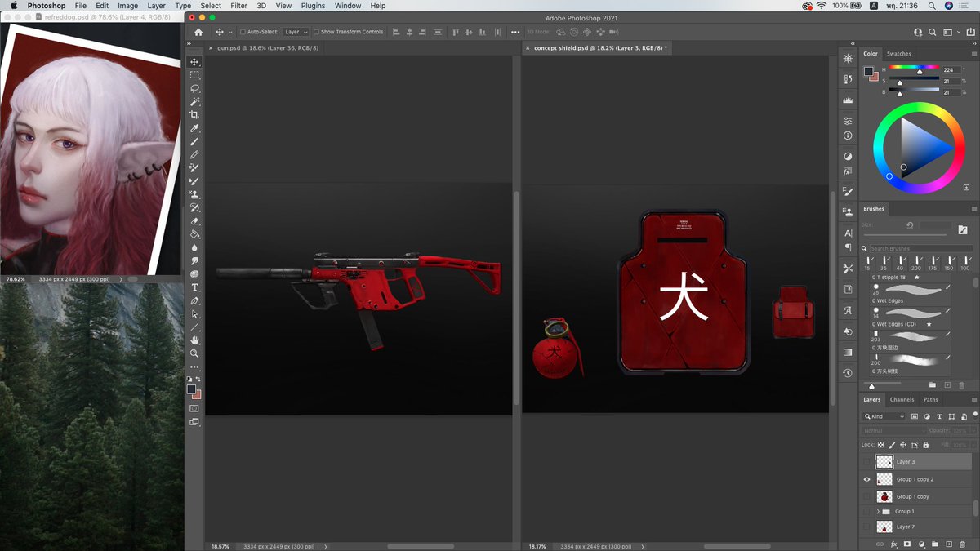
Task: Filter layers by type layers icon
Action: click(940, 416)
